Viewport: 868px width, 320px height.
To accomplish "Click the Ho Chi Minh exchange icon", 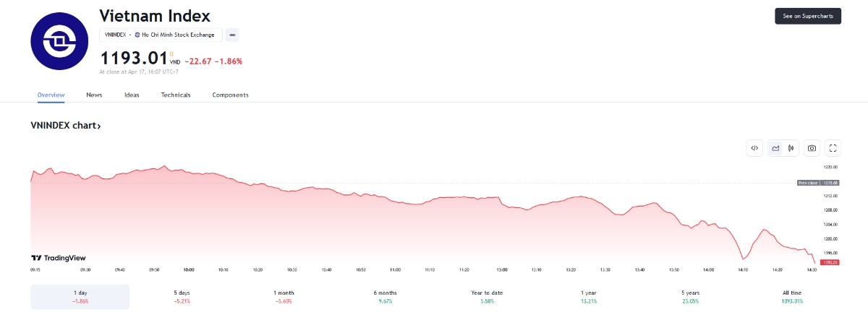I will pos(137,35).
